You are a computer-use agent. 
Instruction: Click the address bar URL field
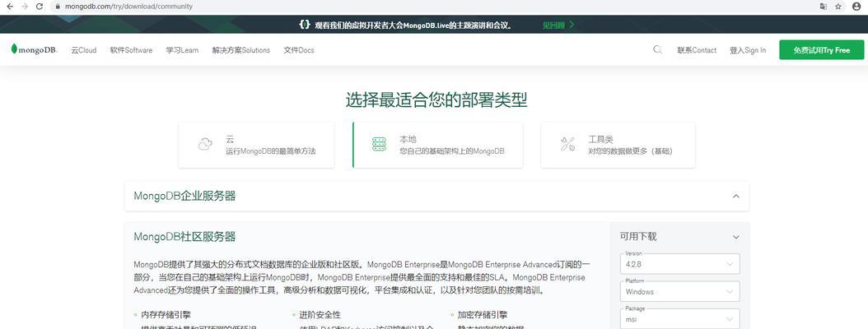(x=432, y=7)
